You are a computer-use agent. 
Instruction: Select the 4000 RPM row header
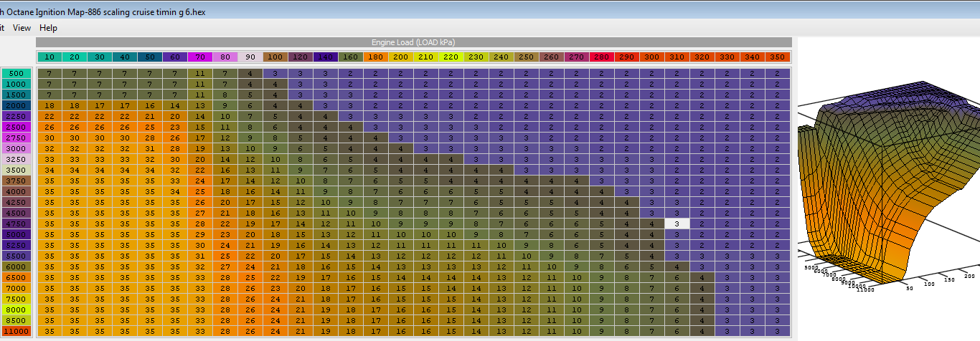pos(17,191)
